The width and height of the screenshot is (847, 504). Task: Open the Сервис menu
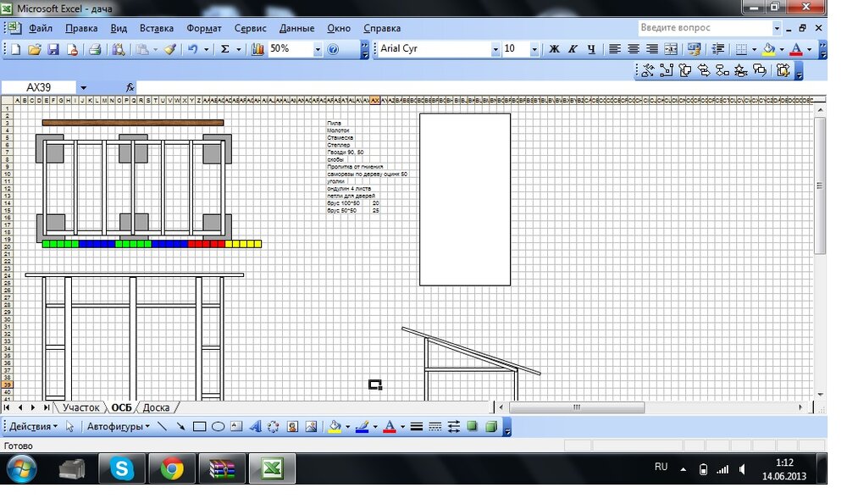(x=250, y=28)
